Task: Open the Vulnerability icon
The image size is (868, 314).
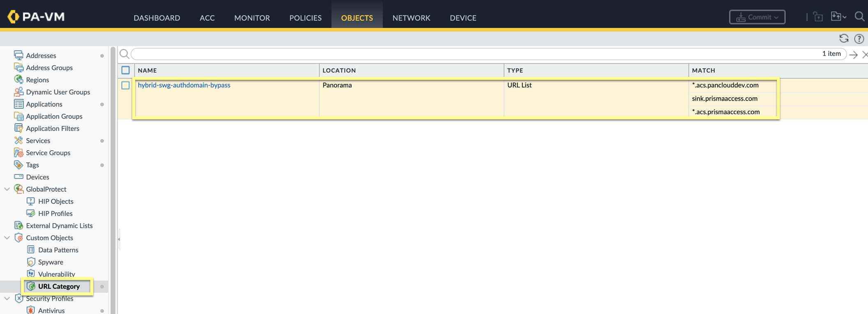Action: click(x=31, y=274)
